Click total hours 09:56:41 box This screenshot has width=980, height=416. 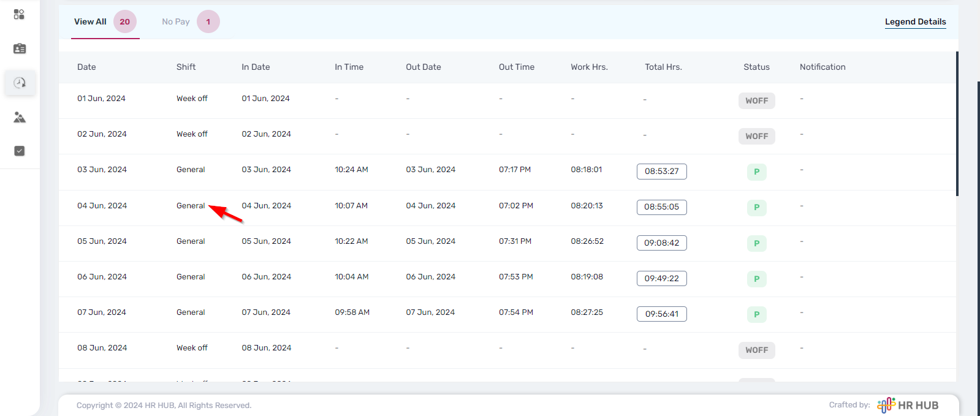click(661, 314)
